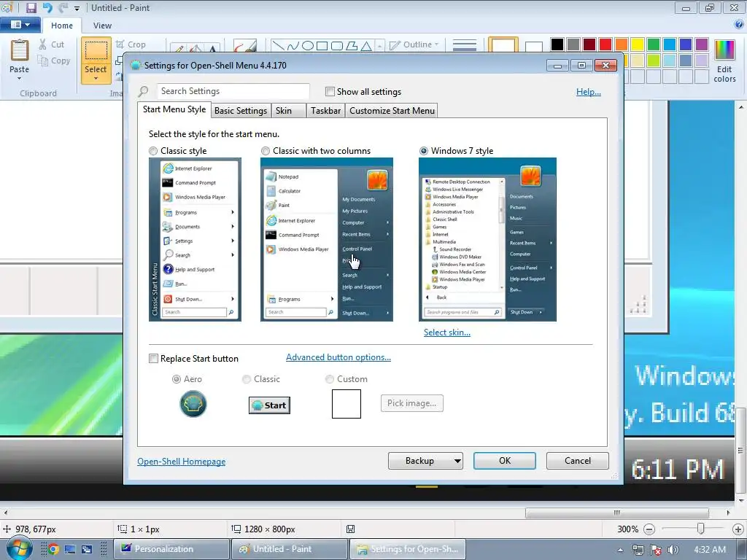
Task: Click the Cancel button in settings dialog
Action: coord(578,461)
